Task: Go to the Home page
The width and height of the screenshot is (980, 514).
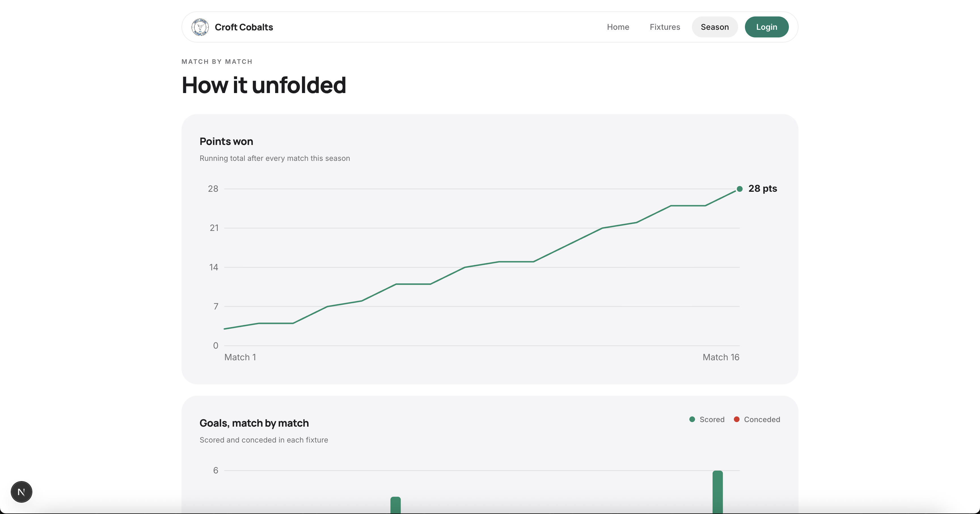Action: [x=618, y=27]
